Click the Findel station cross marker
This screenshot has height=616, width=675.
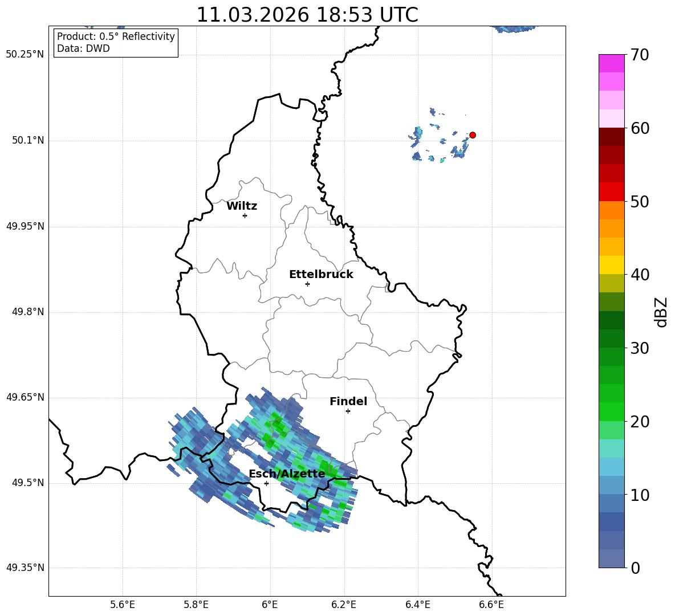coord(348,411)
